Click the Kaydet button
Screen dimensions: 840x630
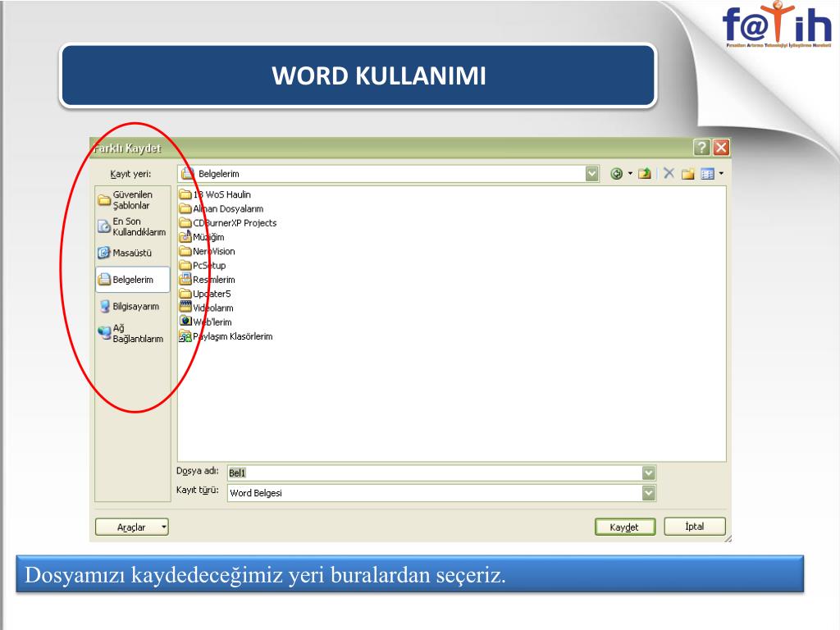[x=624, y=527]
